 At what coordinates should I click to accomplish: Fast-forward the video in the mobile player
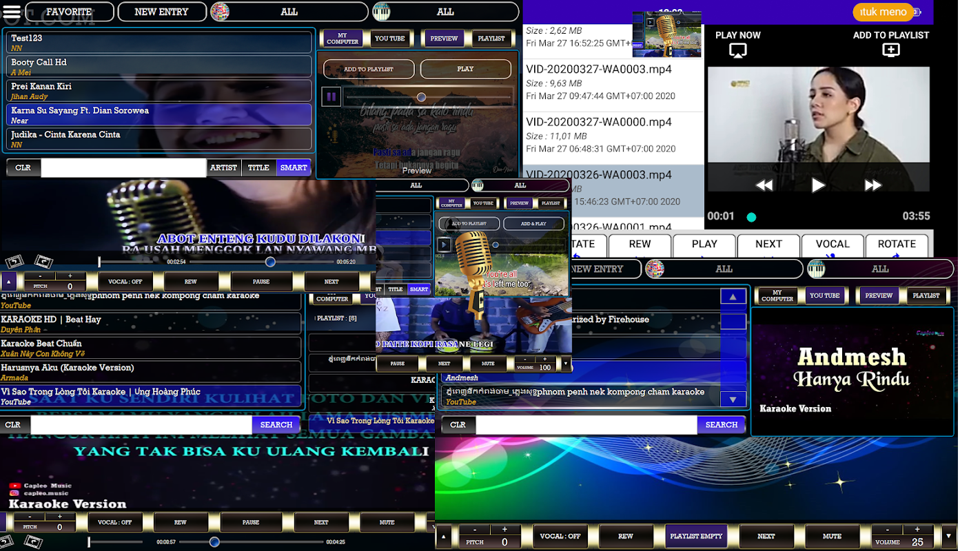point(872,185)
